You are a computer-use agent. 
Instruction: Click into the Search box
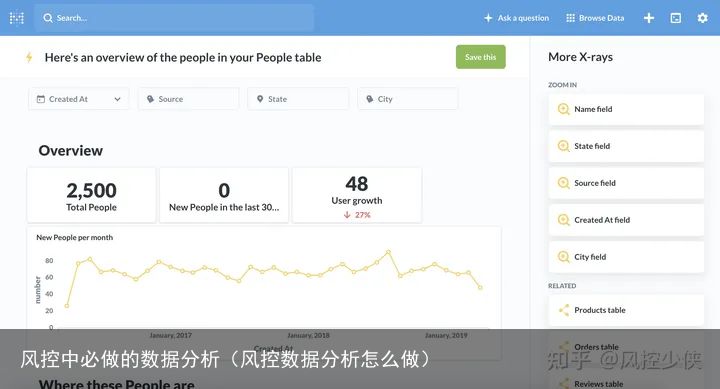pyautogui.click(x=174, y=18)
